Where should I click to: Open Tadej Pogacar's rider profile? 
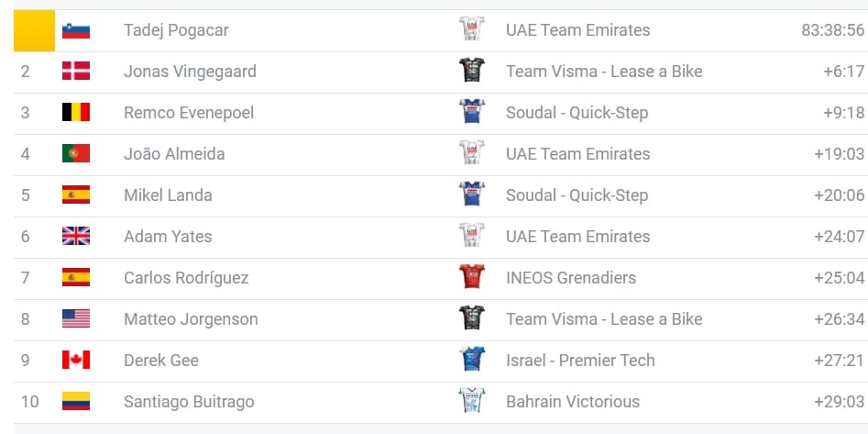click(x=176, y=30)
